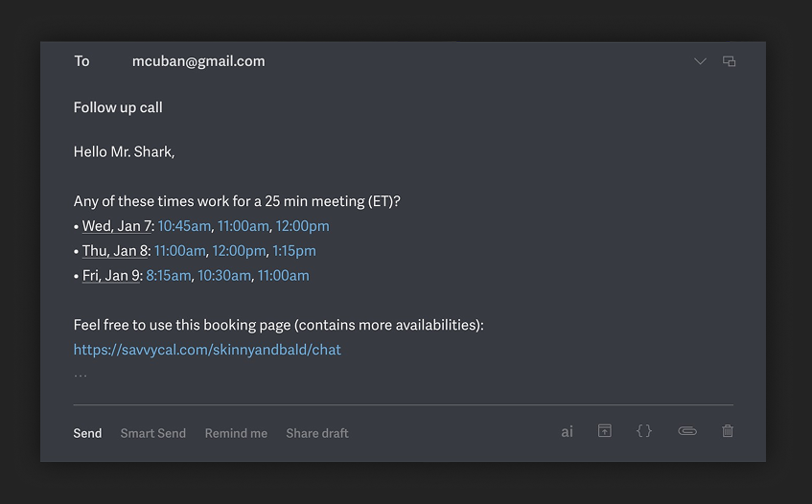The width and height of the screenshot is (812, 504).
Task: Choose Smart Send option
Action: coord(153,433)
